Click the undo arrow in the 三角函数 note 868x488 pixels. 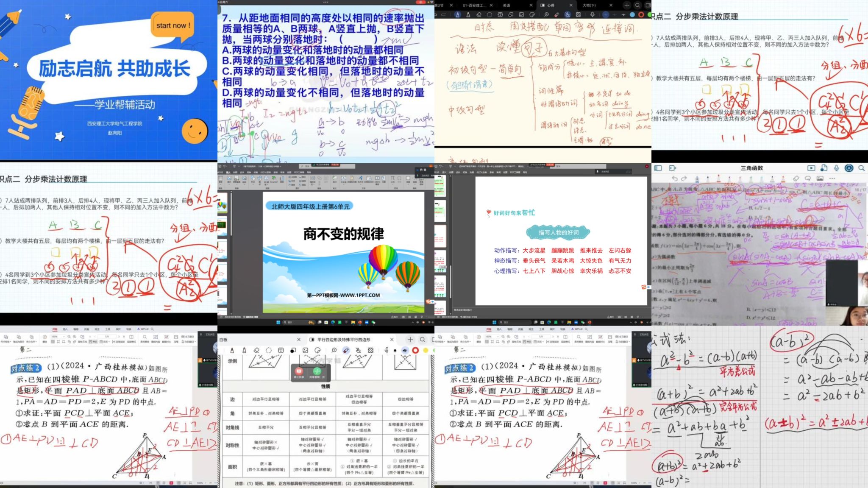click(x=675, y=178)
